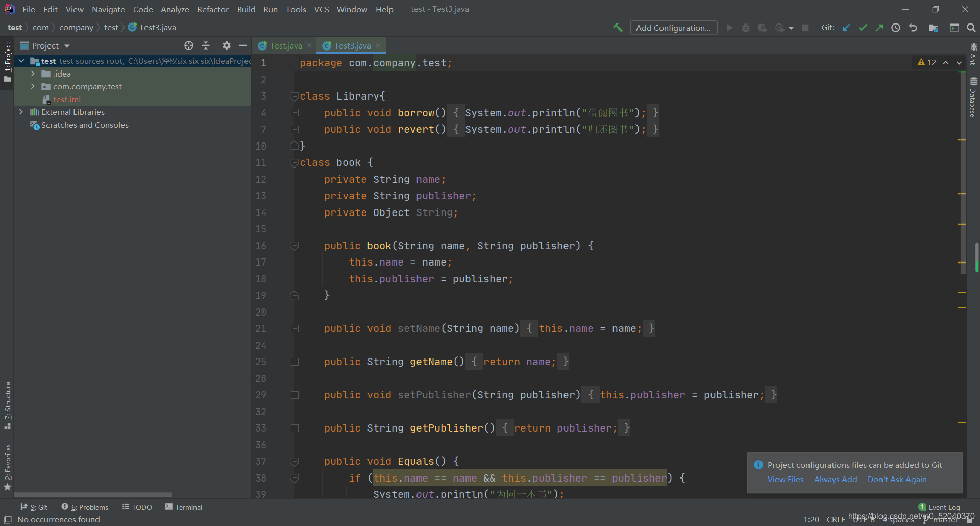This screenshot has width=980, height=526.
Task: Toggle the Database side panel
Action: (973, 97)
